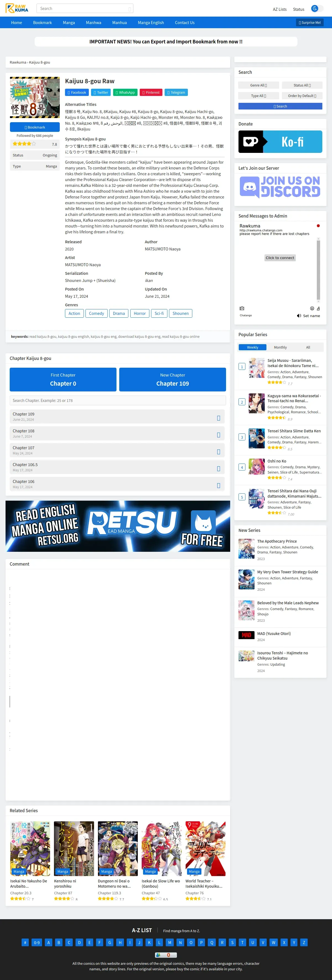Download icon for Chapter 107 row
Screen dimensions: 332x980
[219, 452]
